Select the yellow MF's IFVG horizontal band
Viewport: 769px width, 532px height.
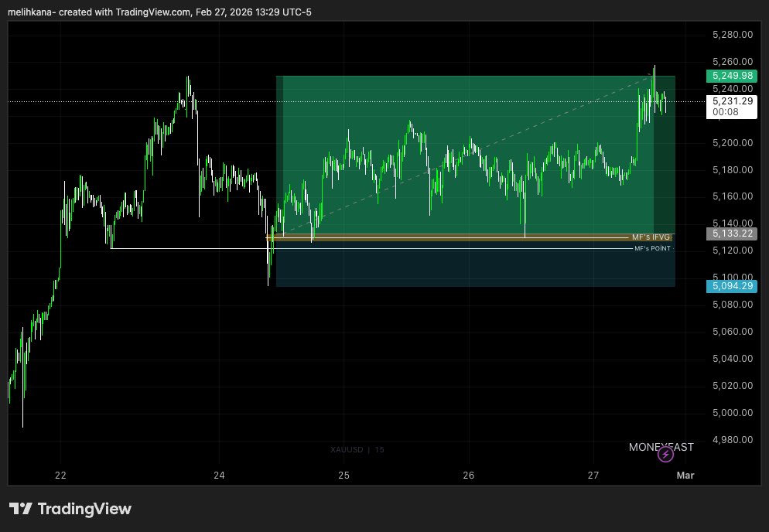pyautogui.click(x=470, y=237)
